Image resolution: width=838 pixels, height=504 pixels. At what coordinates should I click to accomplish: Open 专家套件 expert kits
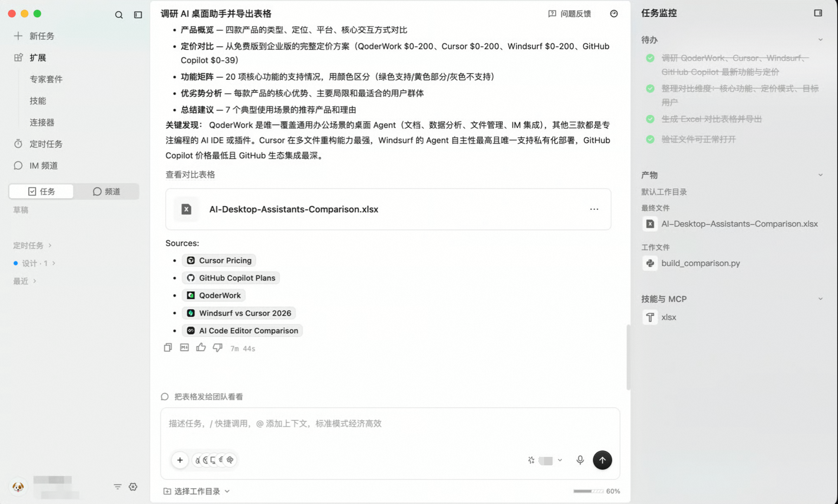coord(46,79)
